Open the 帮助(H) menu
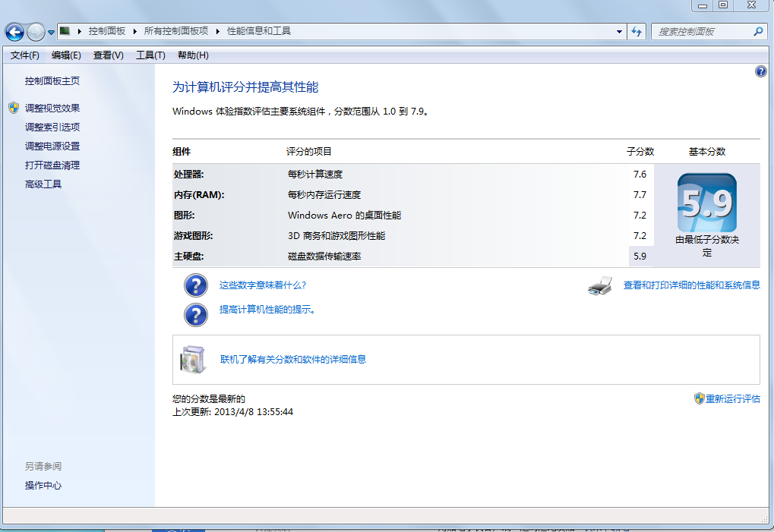The height and width of the screenshot is (532, 774). tap(193, 55)
